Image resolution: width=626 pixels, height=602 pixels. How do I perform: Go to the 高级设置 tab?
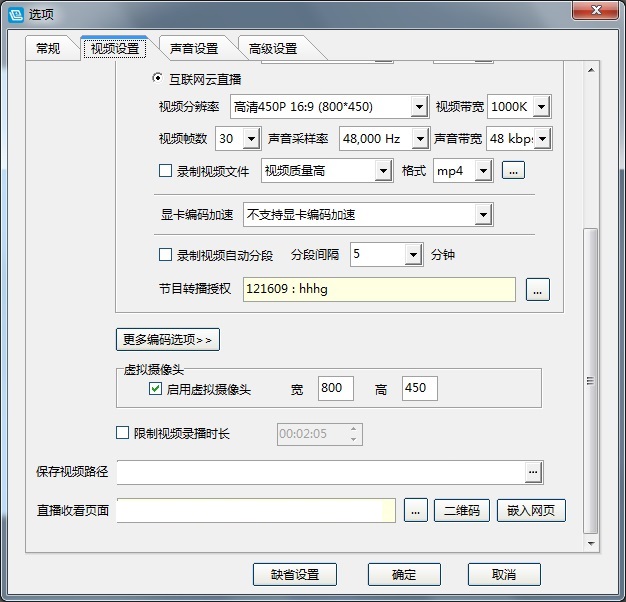coord(273,49)
